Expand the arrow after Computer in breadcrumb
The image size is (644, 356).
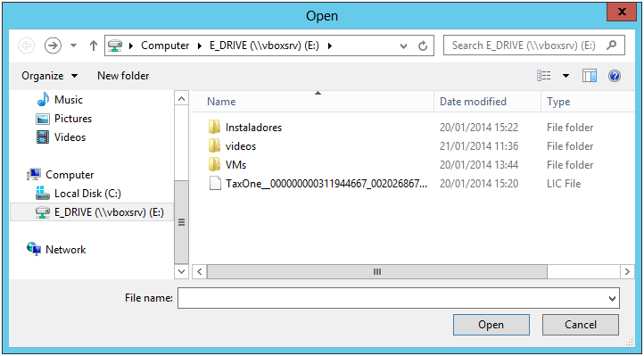200,46
